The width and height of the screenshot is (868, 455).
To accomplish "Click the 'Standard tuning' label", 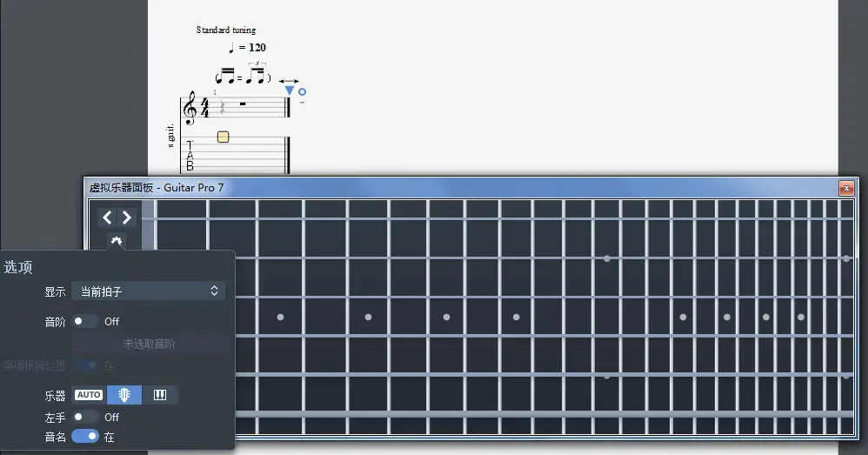I will pos(226,30).
